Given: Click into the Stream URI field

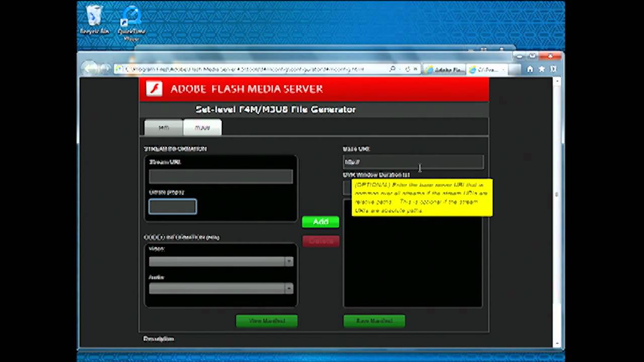Looking at the screenshot, I should point(221,176).
